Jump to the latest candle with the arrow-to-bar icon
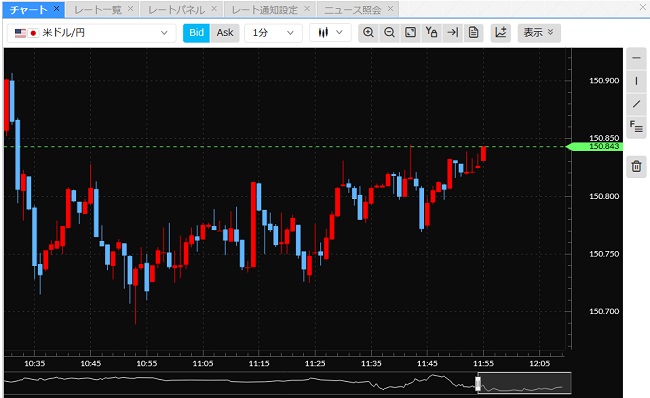This screenshot has width=650, height=398. [453, 32]
